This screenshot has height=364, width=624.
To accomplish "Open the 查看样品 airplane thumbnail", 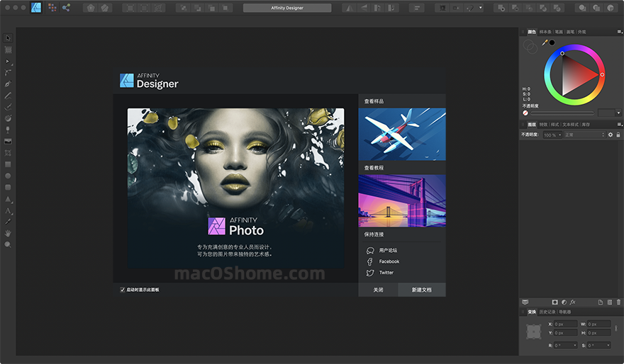I will click(x=402, y=135).
